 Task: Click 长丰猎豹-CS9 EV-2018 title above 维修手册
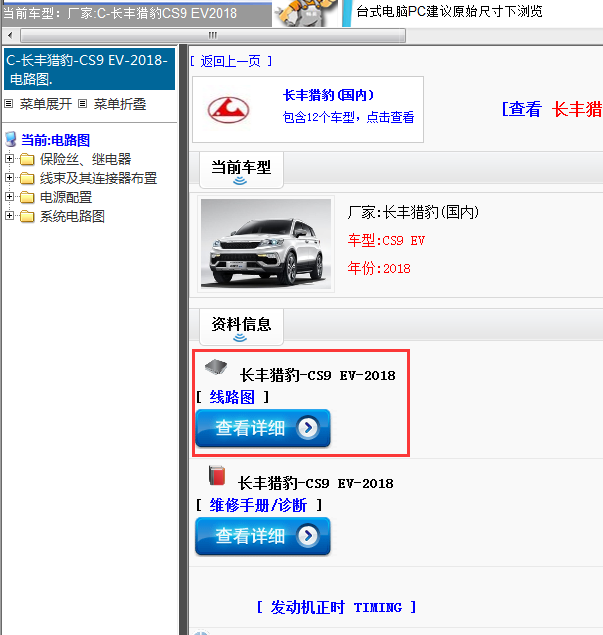click(x=315, y=484)
